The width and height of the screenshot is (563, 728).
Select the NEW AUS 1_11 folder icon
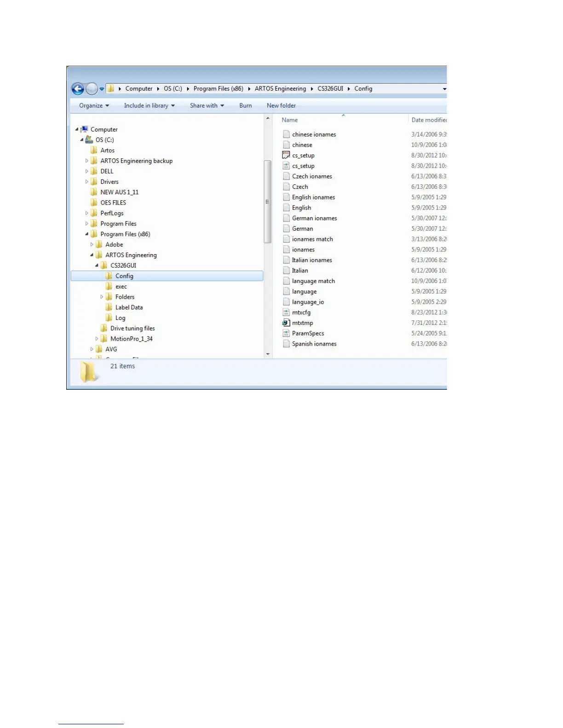point(94,192)
